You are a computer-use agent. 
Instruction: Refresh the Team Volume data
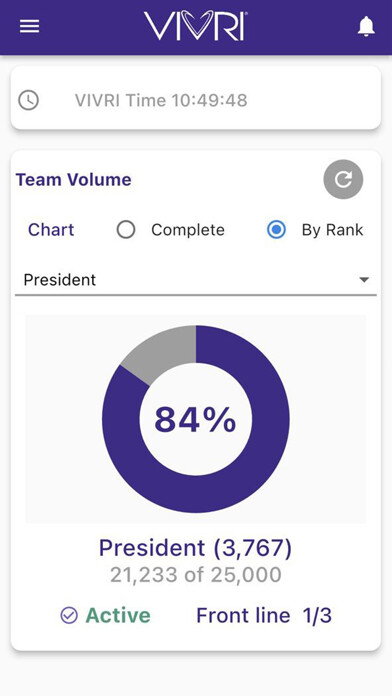[343, 179]
